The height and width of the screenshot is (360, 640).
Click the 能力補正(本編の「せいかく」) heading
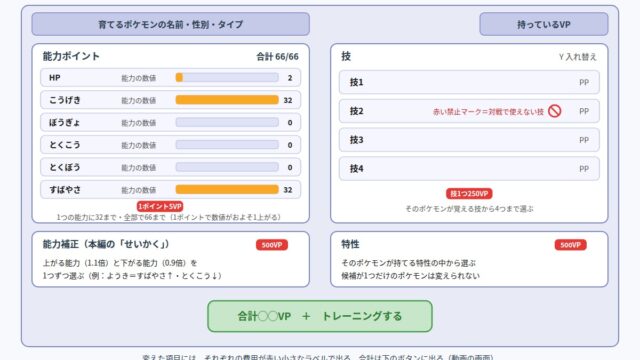click(106, 244)
